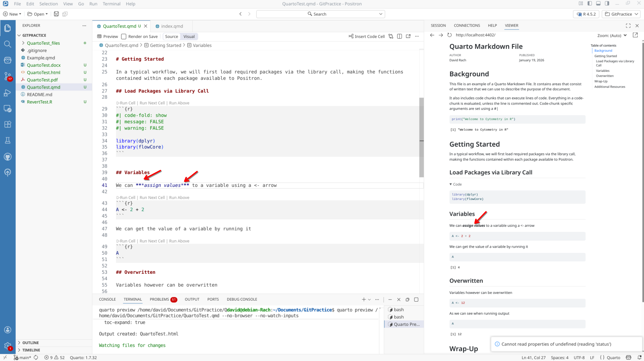Open the Zoom level dropdown in Viewer

coord(612,35)
